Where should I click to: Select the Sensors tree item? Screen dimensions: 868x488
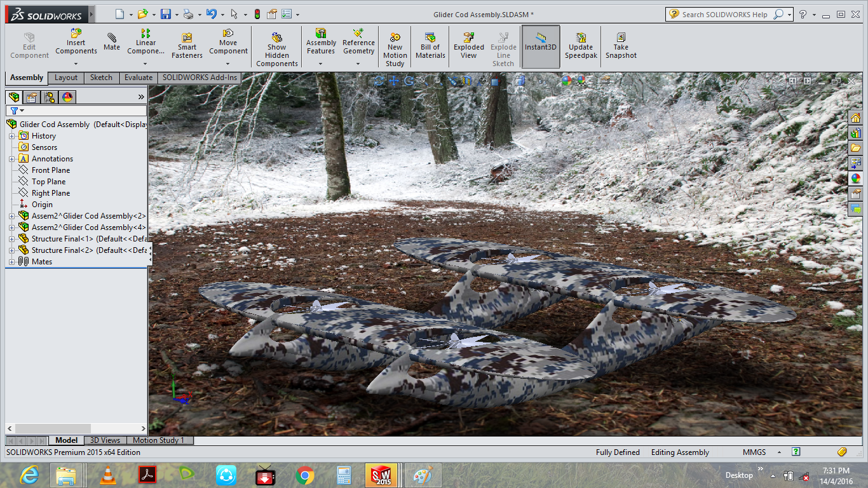coord(44,147)
